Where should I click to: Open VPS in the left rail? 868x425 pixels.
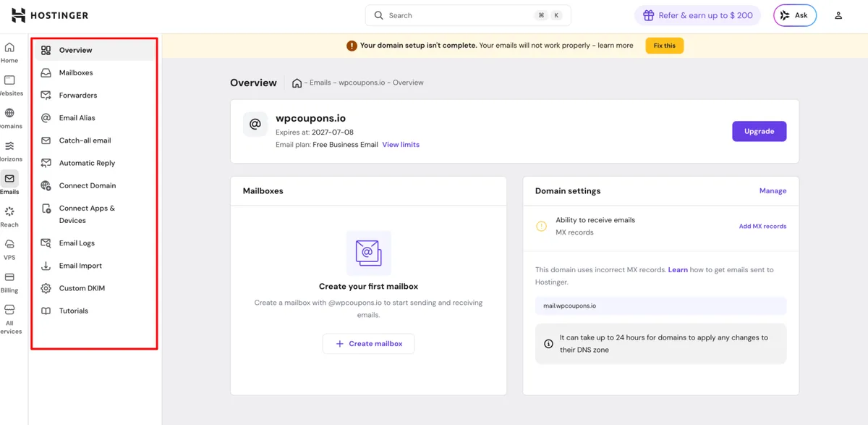(9, 249)
